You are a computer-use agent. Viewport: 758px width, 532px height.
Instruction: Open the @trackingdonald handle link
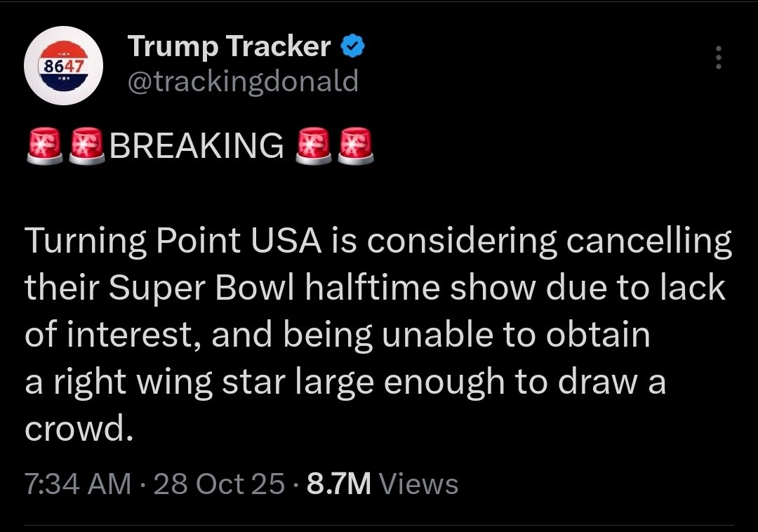click(243, 81)
